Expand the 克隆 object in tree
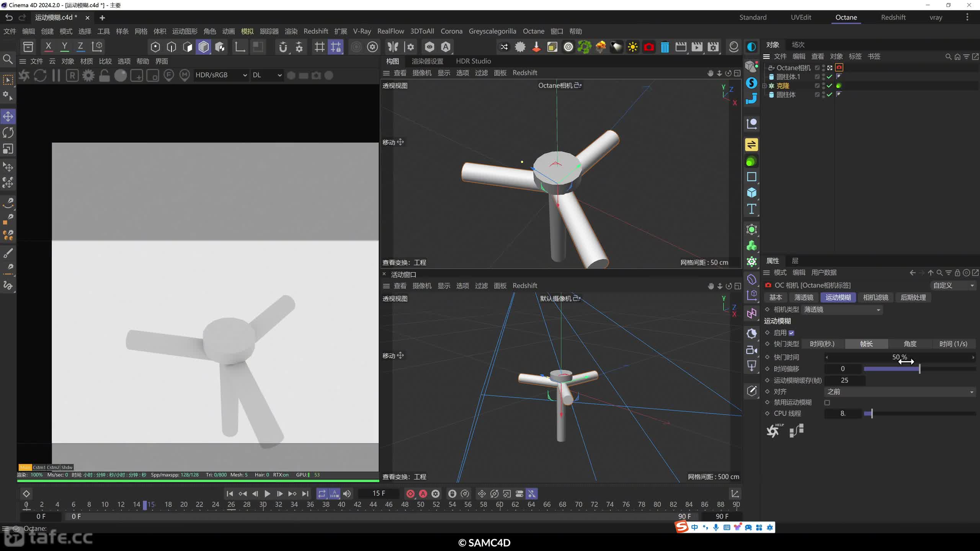Image resolution: width=980 pixels, height=551 pixels. (764, 86)
